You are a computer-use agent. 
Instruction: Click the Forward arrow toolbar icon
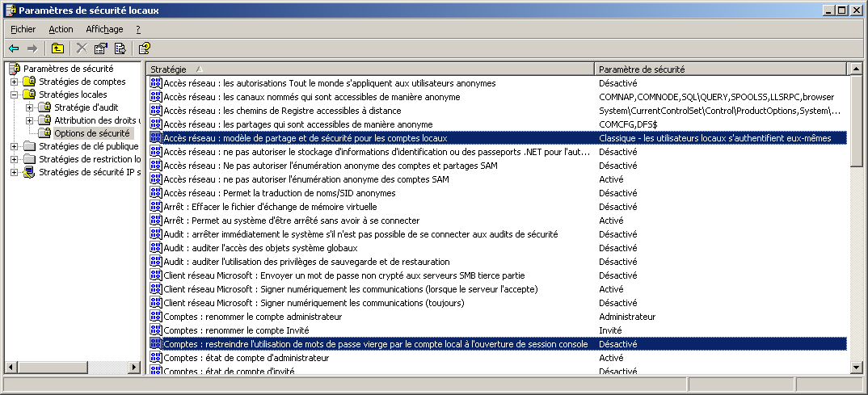(x=32, y=48)
